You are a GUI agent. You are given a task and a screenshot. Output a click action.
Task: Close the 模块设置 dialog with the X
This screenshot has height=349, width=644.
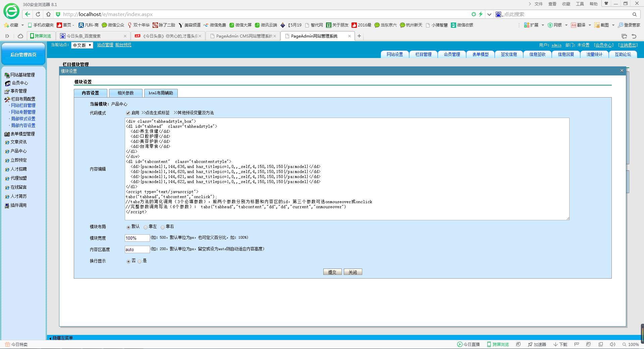click(x=622, y=70)
